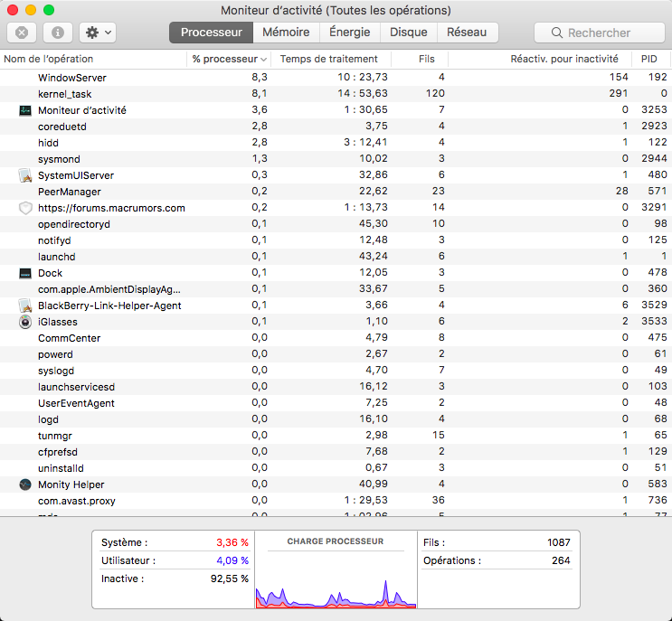Select the powerd process

336,354
